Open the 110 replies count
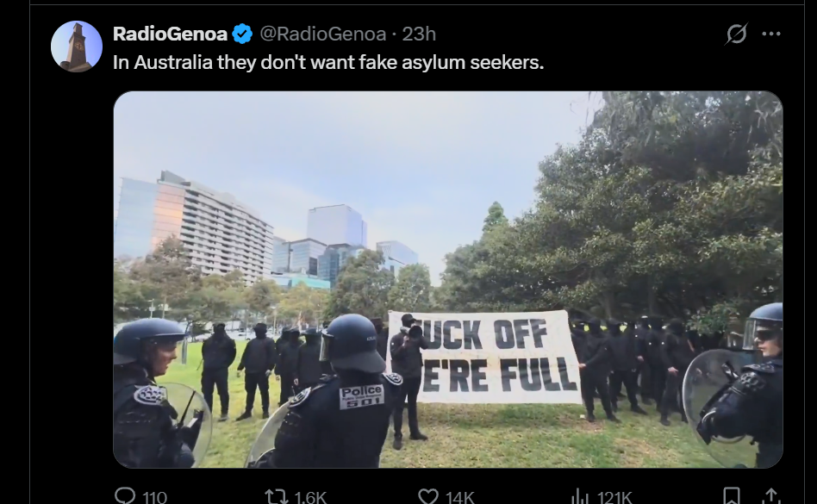Image resolution: width=817 pixels, height=504 pixels. (x=154, y=497)
